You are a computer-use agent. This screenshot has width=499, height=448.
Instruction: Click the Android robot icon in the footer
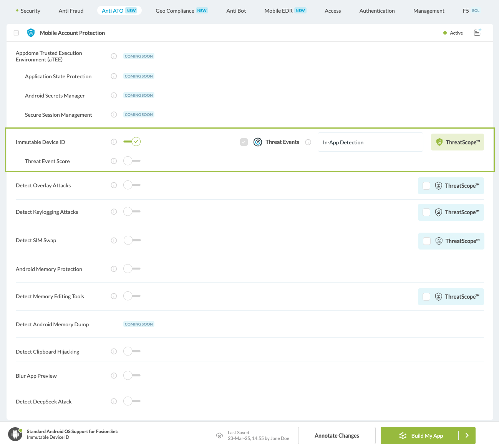15,434
